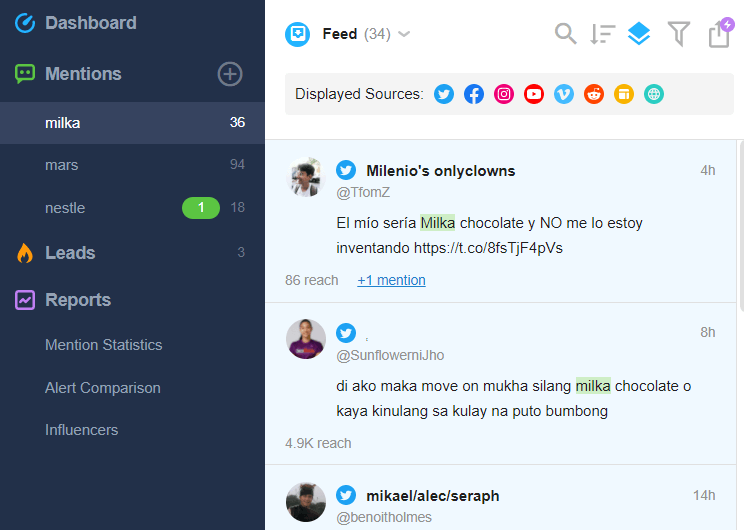Click the Reports chart icon
744x530 pixels.
click(x=25, y=300)
